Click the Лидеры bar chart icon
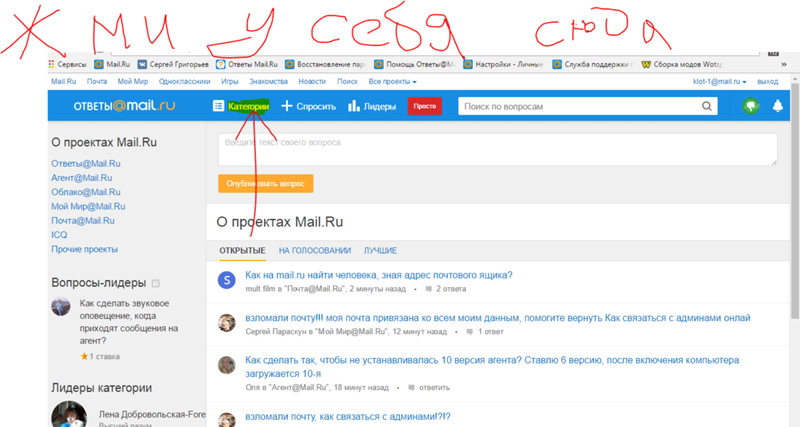Image resolution: width=800 pixels, height=427 pixels. click(354, 106)
